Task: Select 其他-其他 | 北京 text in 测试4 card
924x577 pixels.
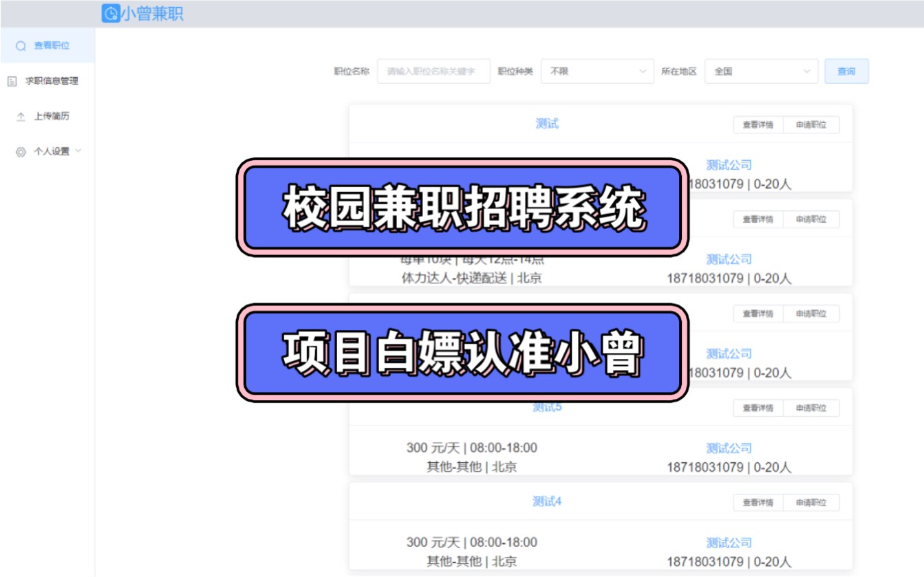Action: pyautogui.click(x=471, y=561)
